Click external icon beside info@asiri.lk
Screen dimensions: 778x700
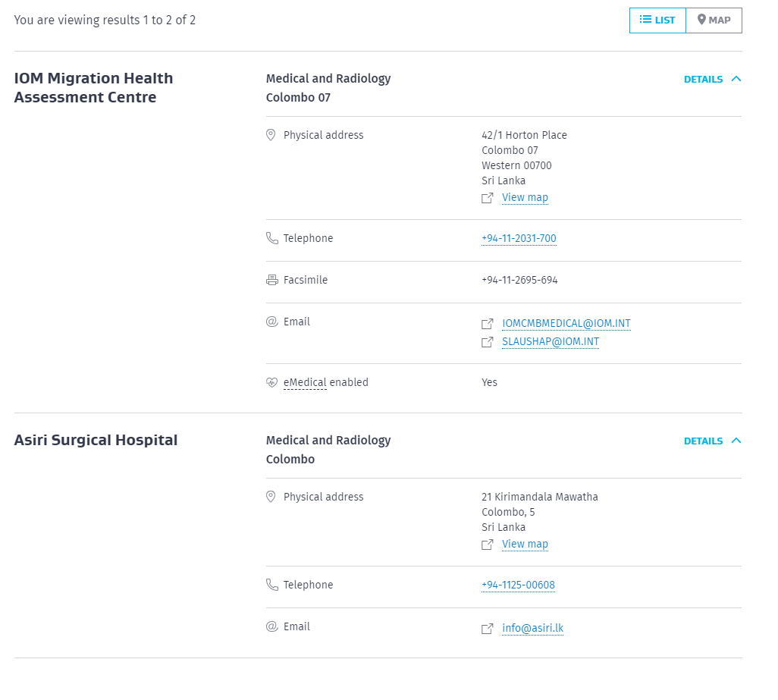pyautogui.click(x=488, y=629)
